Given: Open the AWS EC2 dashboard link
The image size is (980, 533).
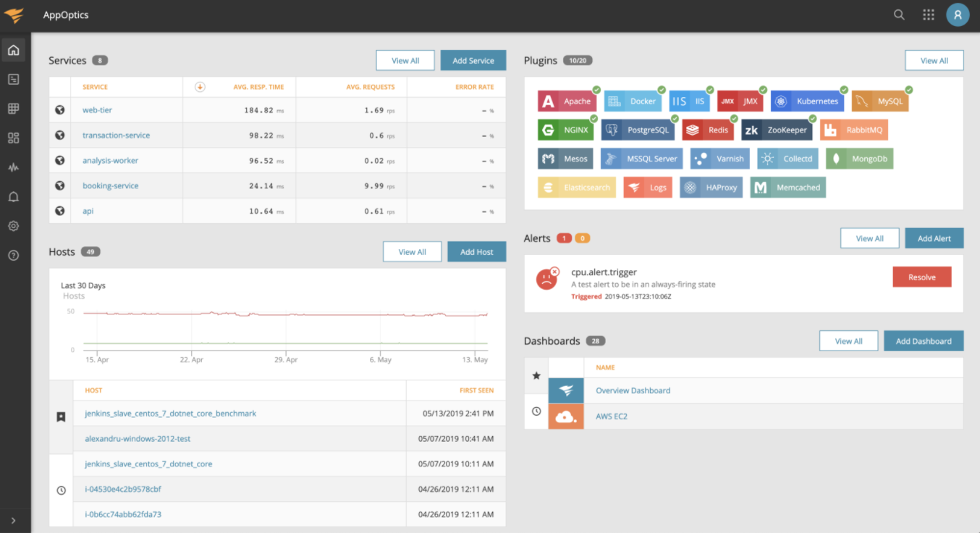Looking at the screenshot, I should point(612,416).
